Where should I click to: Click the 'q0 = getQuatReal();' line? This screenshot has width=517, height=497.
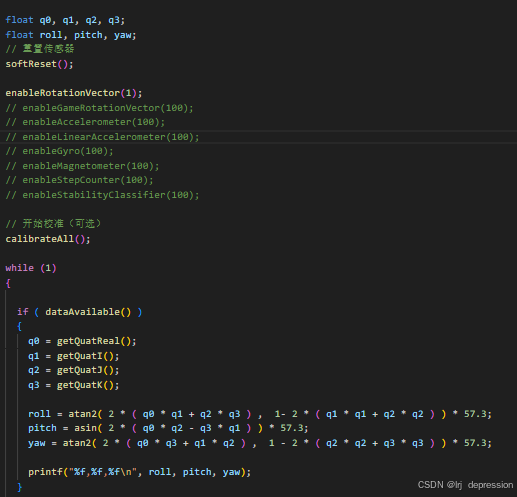coord(82,341)
